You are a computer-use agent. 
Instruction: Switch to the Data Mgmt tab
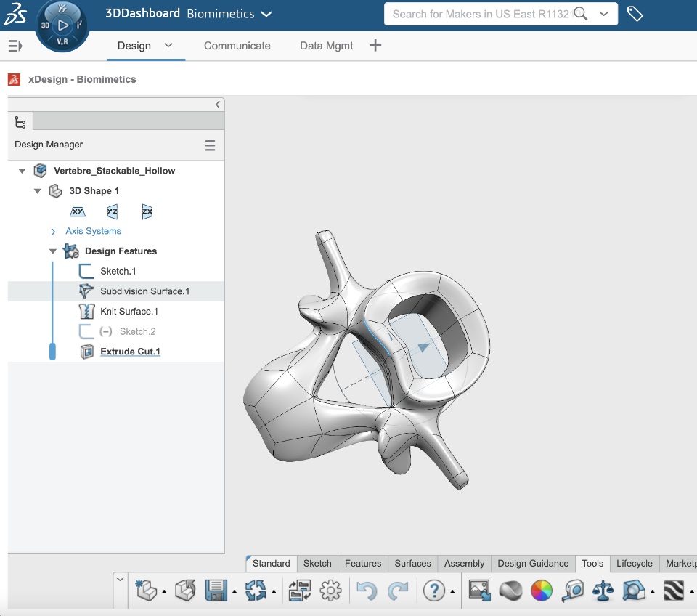(x=326, y=46)
